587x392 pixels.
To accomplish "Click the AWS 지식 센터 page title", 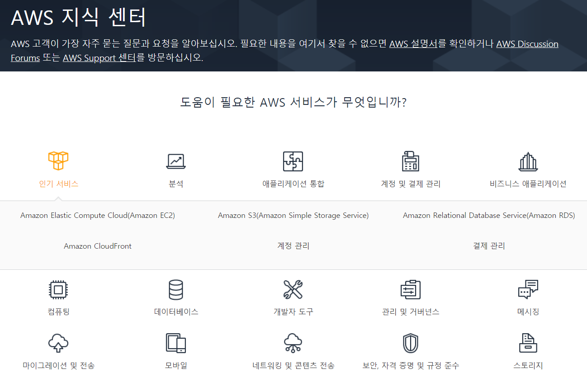I will coord(79,18).
